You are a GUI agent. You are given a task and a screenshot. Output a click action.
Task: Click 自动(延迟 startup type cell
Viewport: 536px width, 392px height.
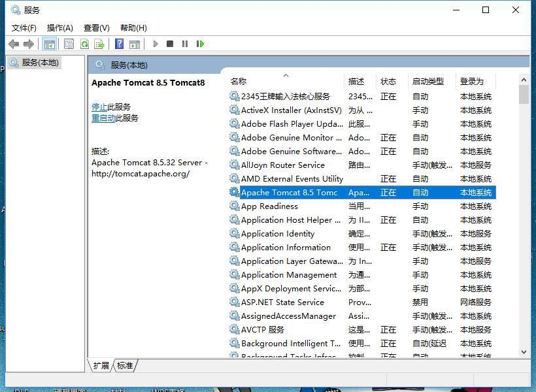[429, 343]
